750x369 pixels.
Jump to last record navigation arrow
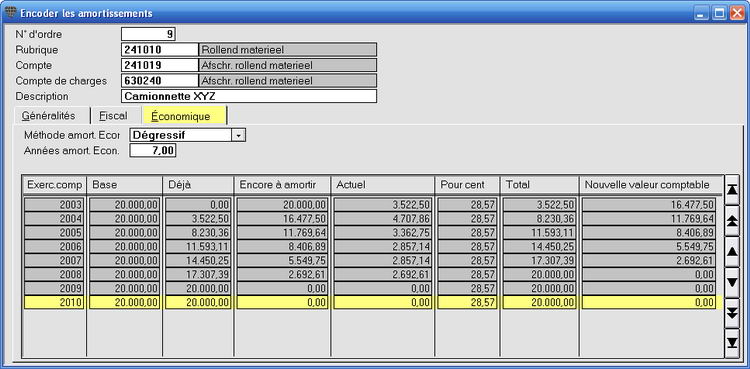(732, 343)
